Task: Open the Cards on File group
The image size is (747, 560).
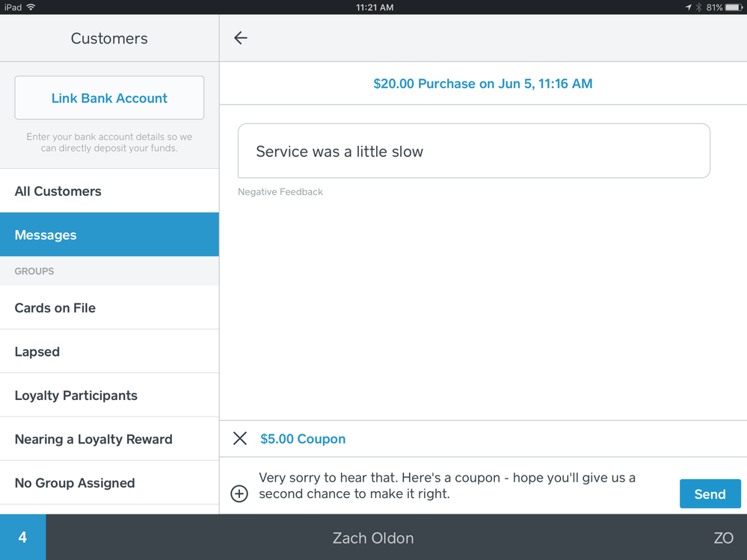Action: pos(109,308)
